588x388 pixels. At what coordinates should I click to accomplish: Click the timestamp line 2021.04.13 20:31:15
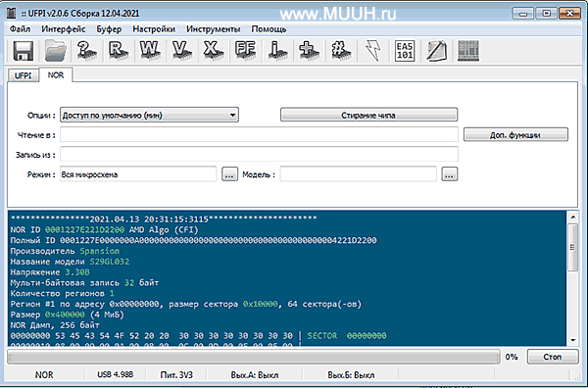pos(164,218)
